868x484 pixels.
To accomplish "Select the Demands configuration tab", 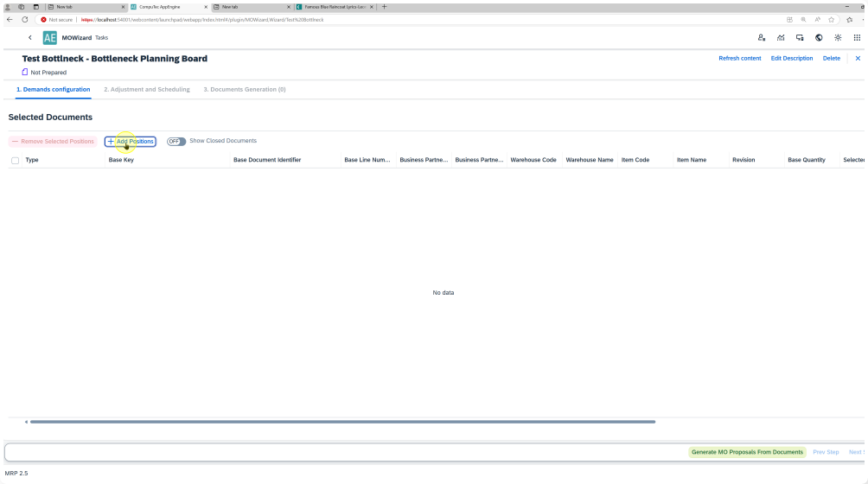I will [53, 90].
